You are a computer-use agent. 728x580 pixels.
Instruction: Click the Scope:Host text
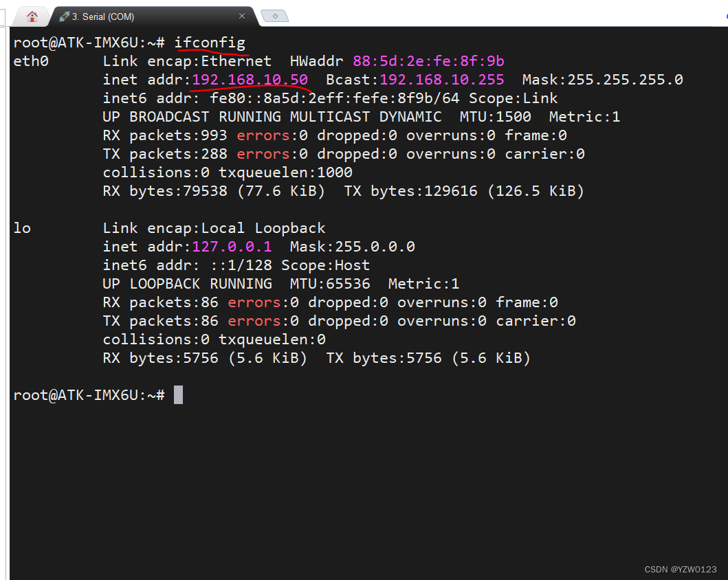pyautogui.click(x=325, y=265)
